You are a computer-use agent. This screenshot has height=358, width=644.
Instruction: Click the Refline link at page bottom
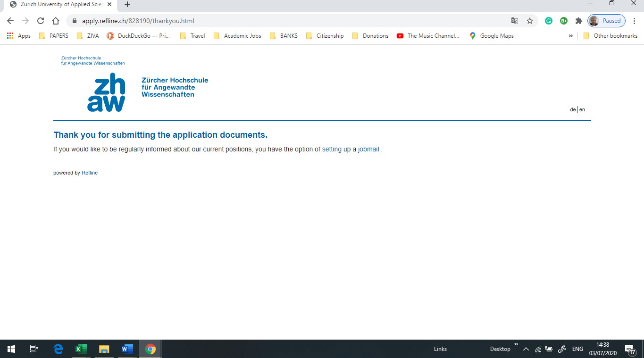(90, 173)
